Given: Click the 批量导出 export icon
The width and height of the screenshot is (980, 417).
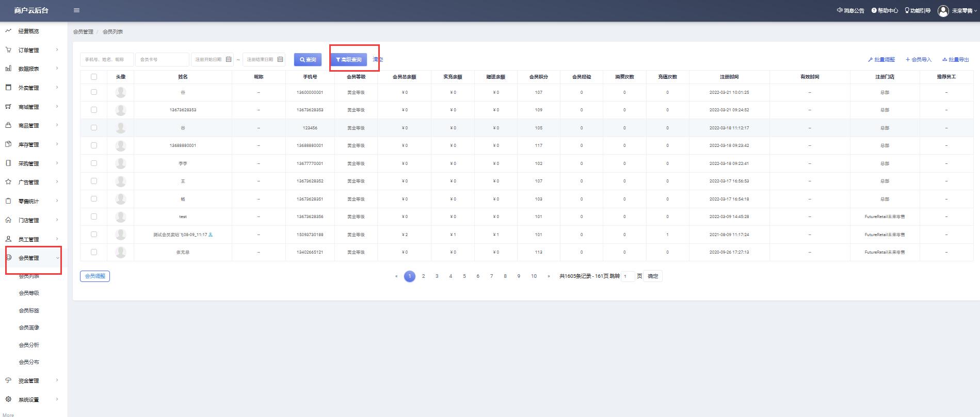Looking at the screenshot, I should tap(945, 60).
